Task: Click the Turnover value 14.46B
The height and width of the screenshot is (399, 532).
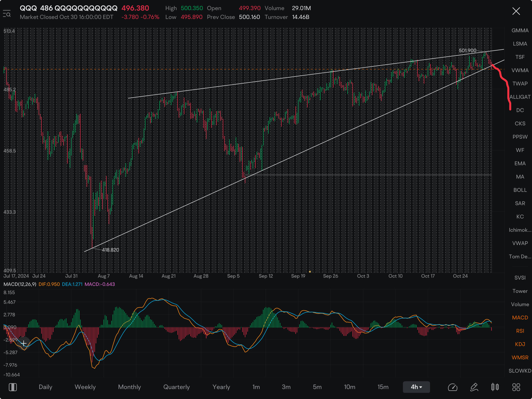Action: (300, 17)
